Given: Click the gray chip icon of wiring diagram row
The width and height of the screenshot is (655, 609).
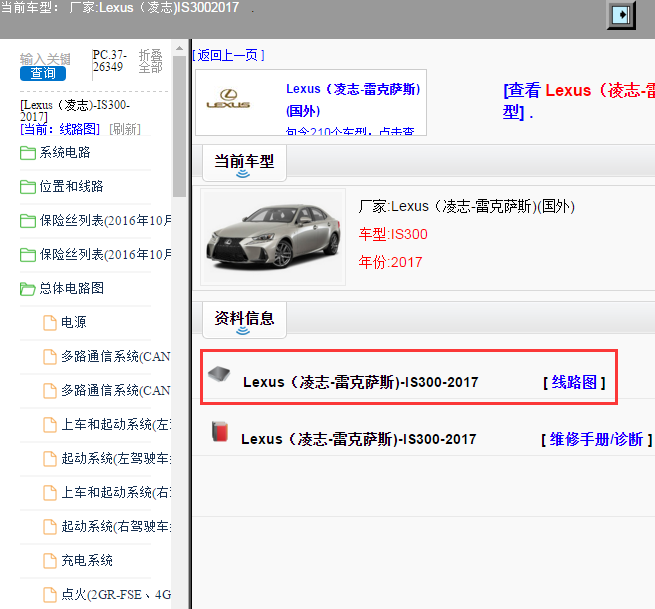Looking at the screenshot, I should coord(219,374).
